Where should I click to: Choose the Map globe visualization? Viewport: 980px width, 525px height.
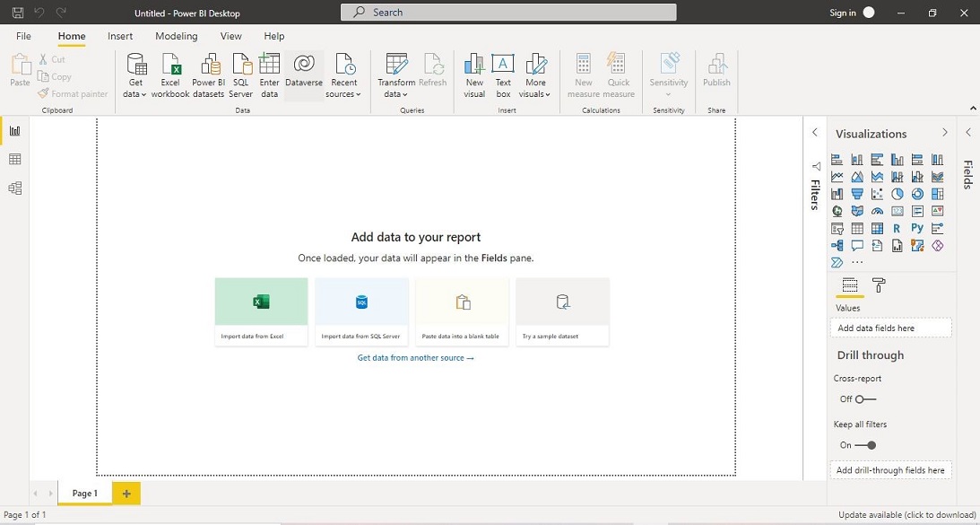(x=837, y=211)
